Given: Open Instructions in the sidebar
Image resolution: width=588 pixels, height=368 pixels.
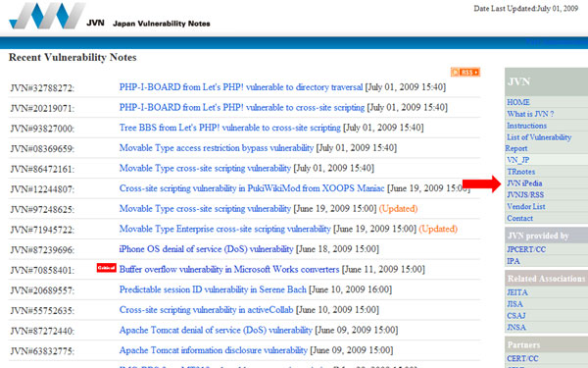Looking at the screenshot, I should [x=526, y=126].
